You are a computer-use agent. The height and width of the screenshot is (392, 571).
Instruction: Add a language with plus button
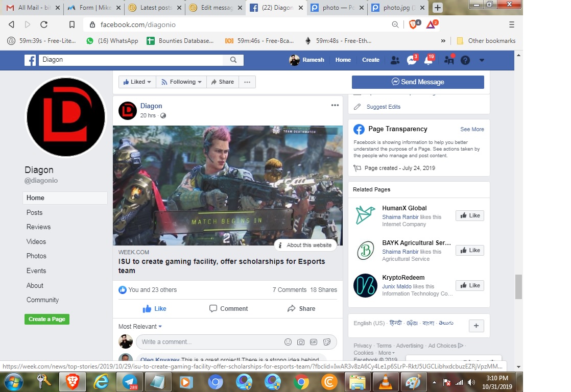click(477, 326)
